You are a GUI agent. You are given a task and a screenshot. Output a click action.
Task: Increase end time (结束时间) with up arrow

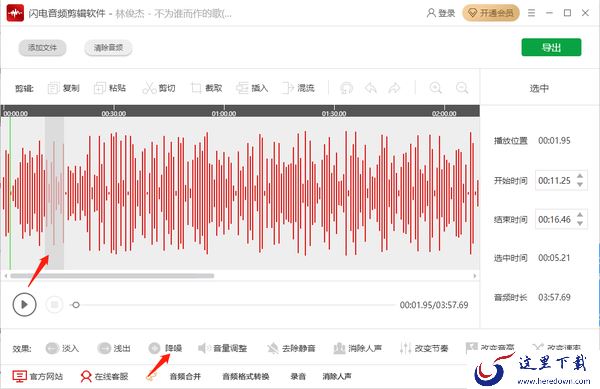point(580,215)
